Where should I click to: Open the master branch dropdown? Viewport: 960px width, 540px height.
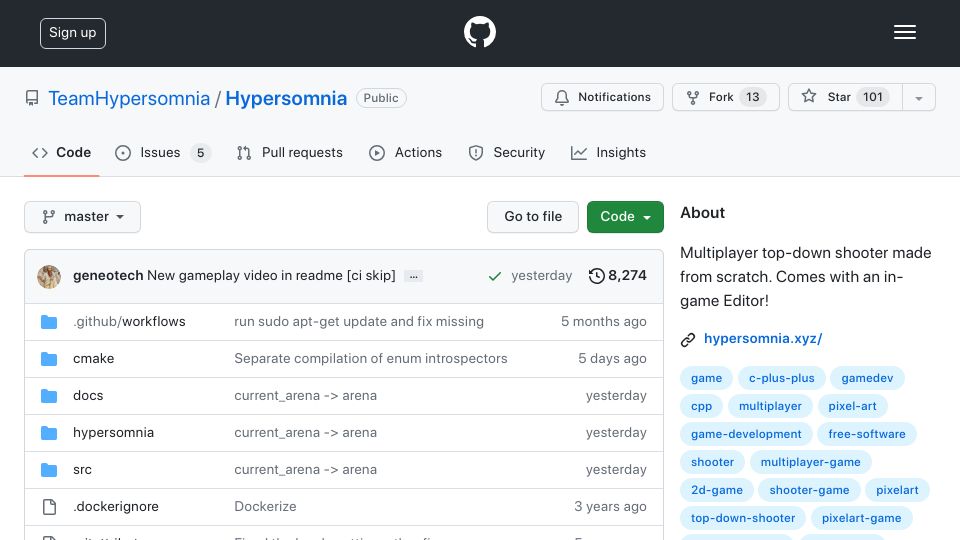[x=83, y=217]
